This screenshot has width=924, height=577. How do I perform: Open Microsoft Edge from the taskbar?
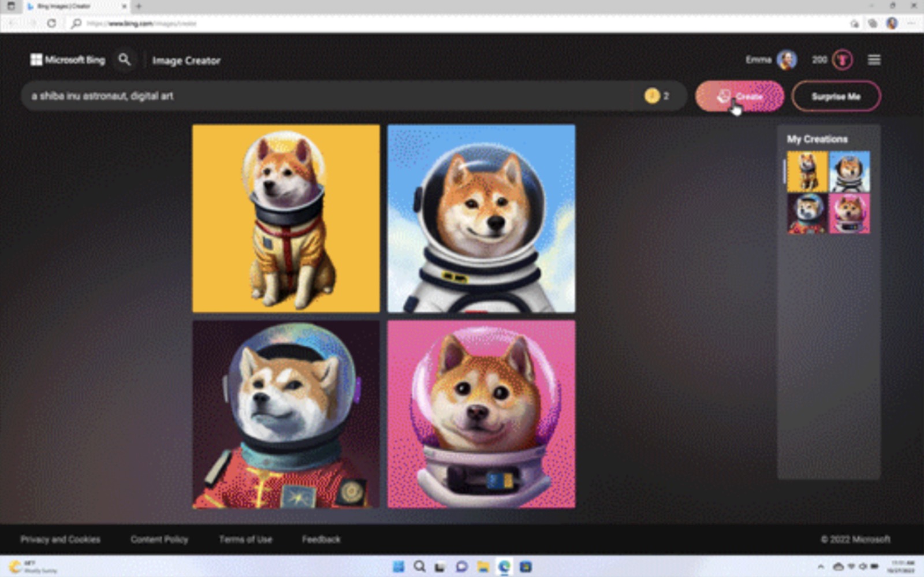pos(504,567)
